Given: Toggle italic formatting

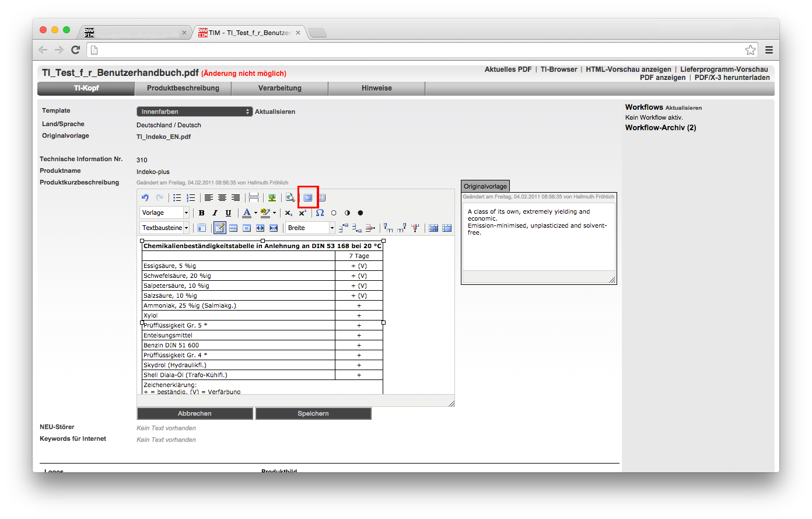Looking at the screenshot, I should click(215, 213).
